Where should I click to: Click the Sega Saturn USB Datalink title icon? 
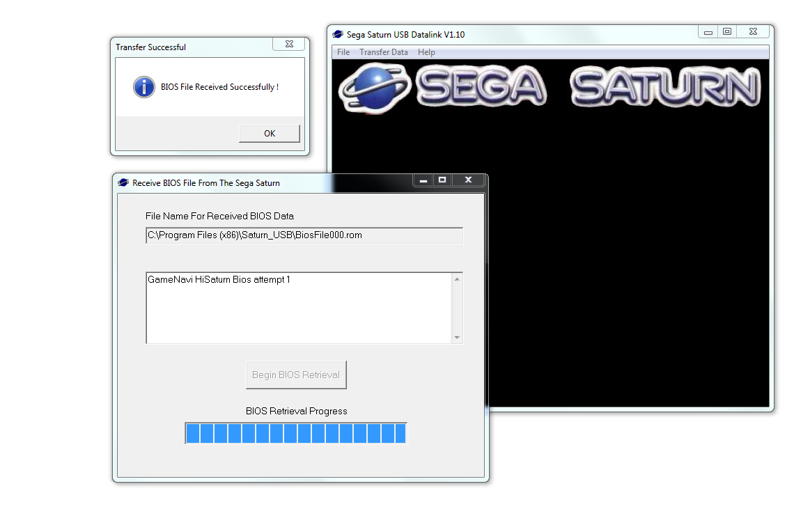pos(338,34)
